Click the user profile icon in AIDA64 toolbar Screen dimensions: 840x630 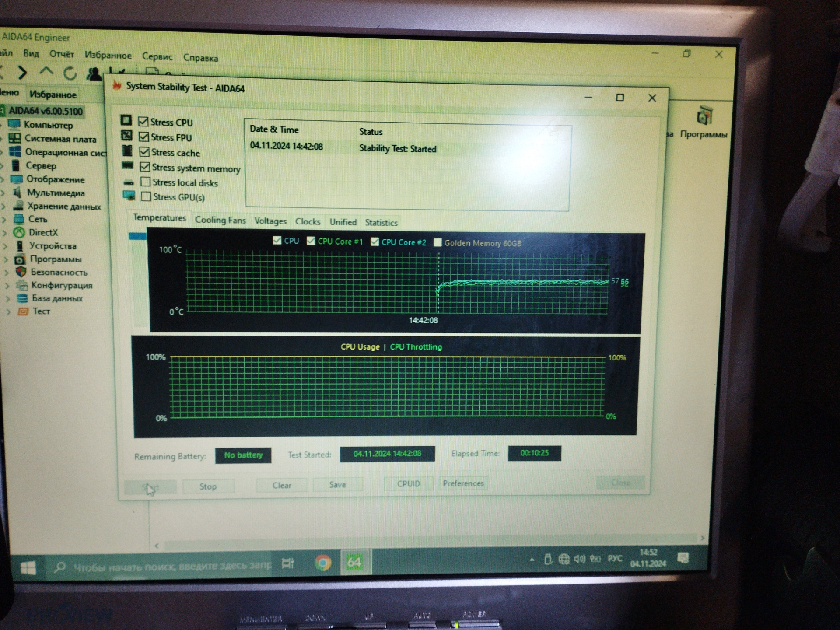click(94, 73)
